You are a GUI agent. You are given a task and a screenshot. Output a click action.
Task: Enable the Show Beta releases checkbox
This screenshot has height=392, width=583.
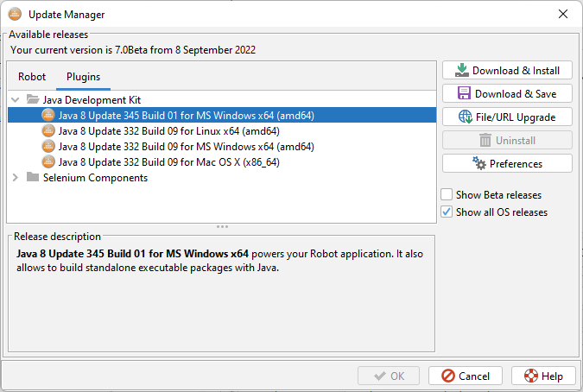coord(447,194)
